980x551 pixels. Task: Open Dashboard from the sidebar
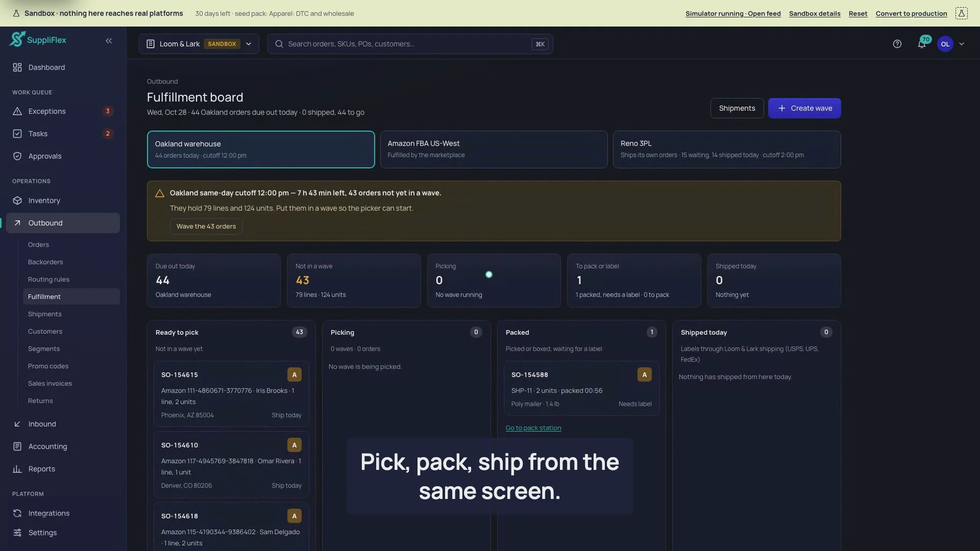coord(63,67)
